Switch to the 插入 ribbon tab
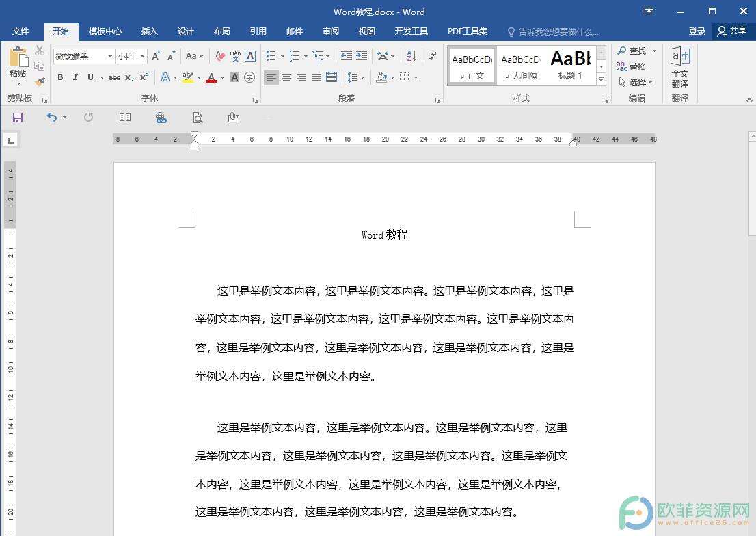 149,31
